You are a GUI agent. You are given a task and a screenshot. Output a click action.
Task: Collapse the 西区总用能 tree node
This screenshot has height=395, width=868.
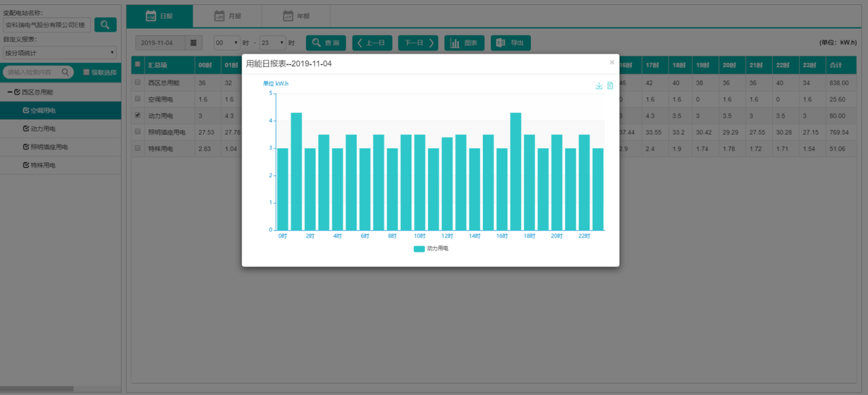click(10, 92)
